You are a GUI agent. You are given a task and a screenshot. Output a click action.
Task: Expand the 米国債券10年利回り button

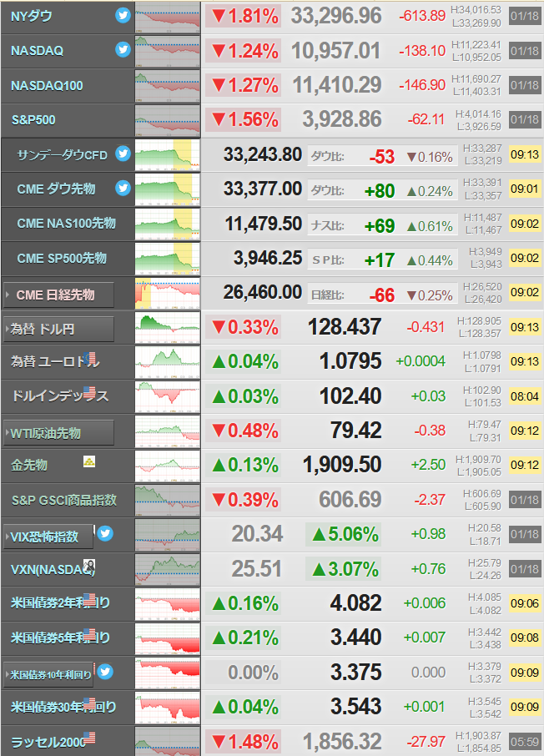(x=48, y=674)
